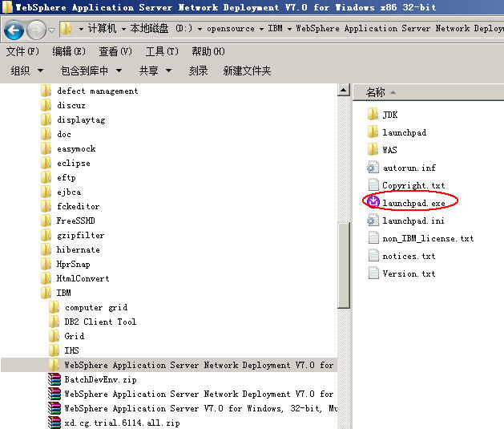Viewport: 504px width, 429px height.
Task: Open recent locations dropdown beside Forward arrow
Action: tap(51, 30)
